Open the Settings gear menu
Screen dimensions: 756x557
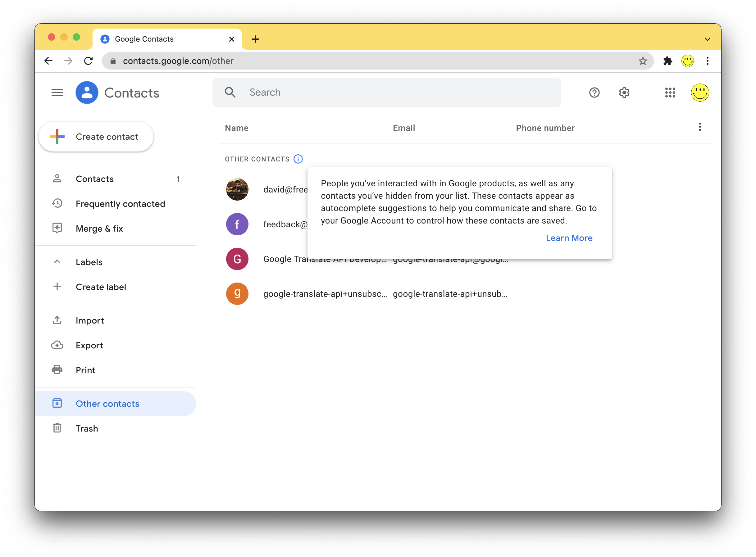pos(624,93)
